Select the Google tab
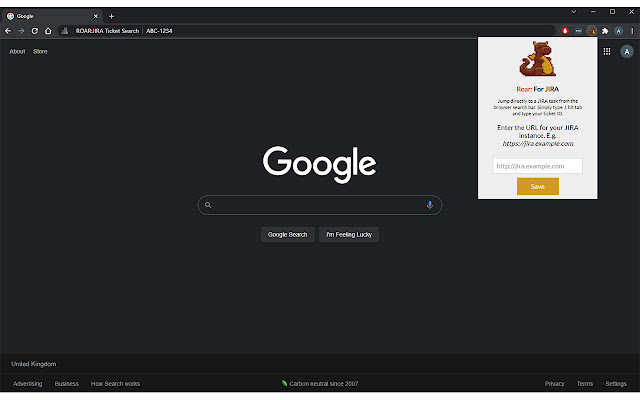Screen dimensions: 640x400 coord(52,16)
